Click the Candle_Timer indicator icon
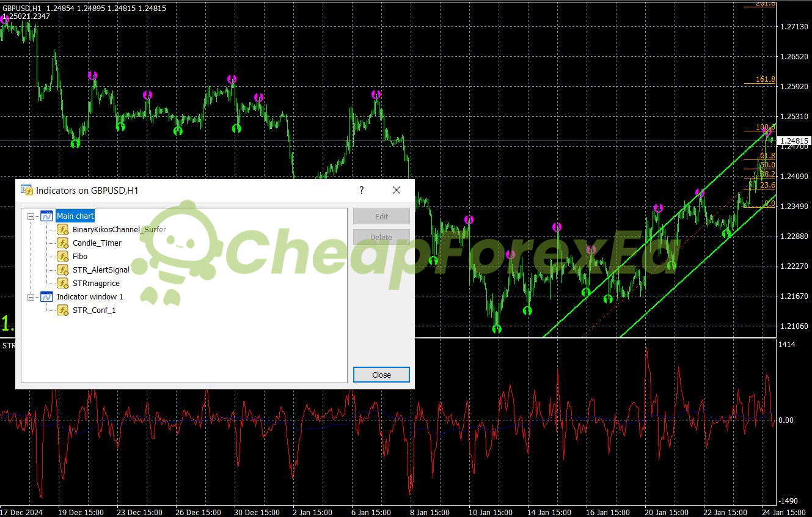 (63, 243)
